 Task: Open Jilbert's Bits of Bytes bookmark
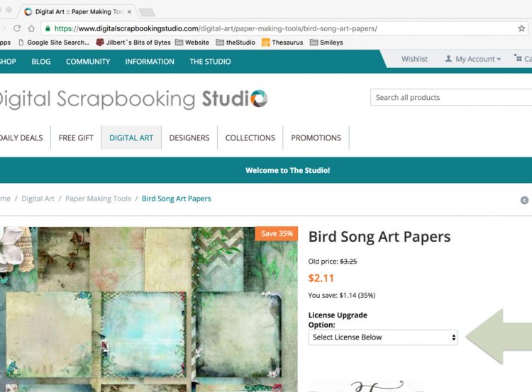(133, 43)
